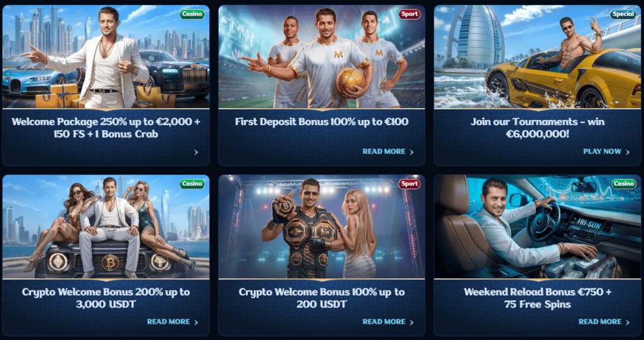
Task: Click READ MORE under Crypto Bonus 3,000 USDT
Action: [172, 322]
